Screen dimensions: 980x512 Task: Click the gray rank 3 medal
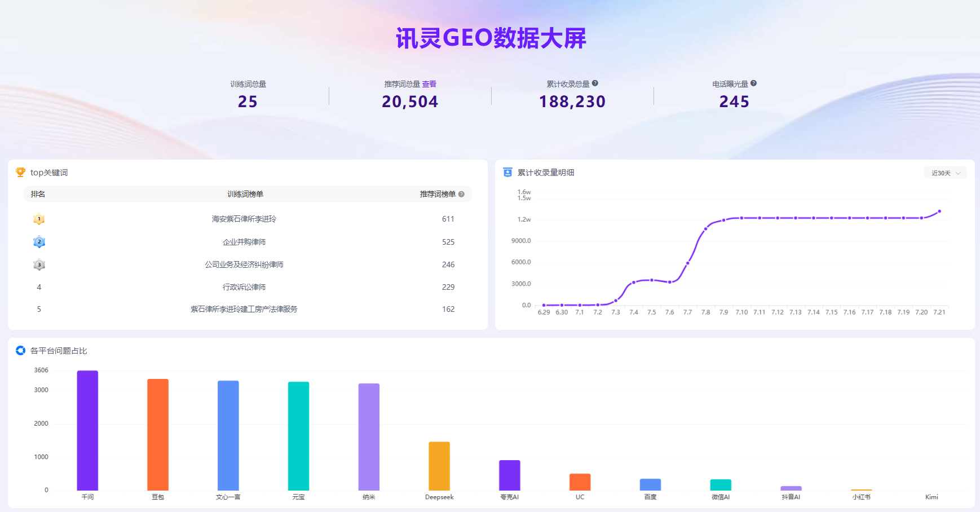pyautogui.click(x=39, y=264)
